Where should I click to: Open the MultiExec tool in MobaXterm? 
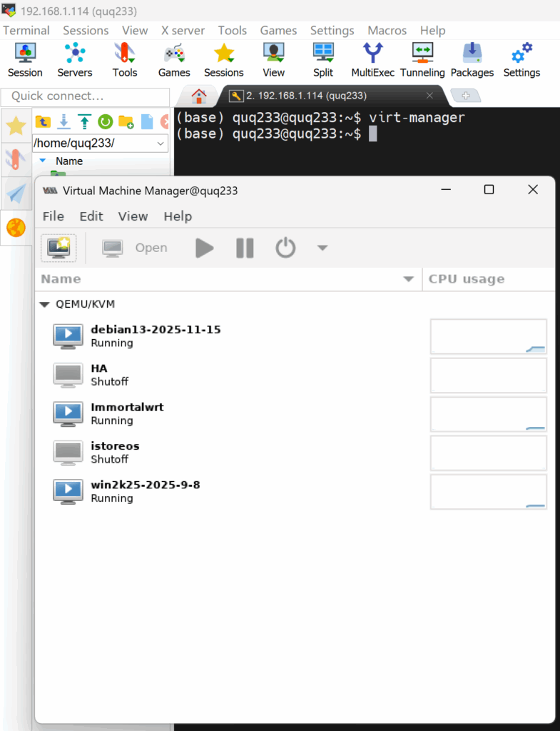[x=372, y=60]
